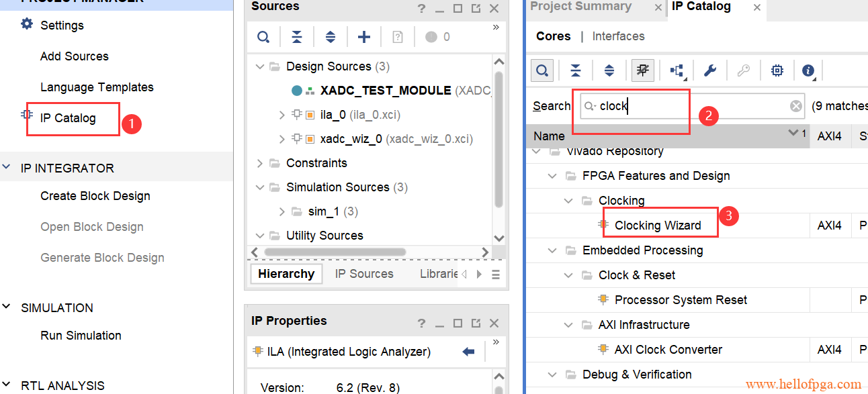Click Add Sources plus icon in Sources panel
The image size is (868, 394).
point(363,37)
